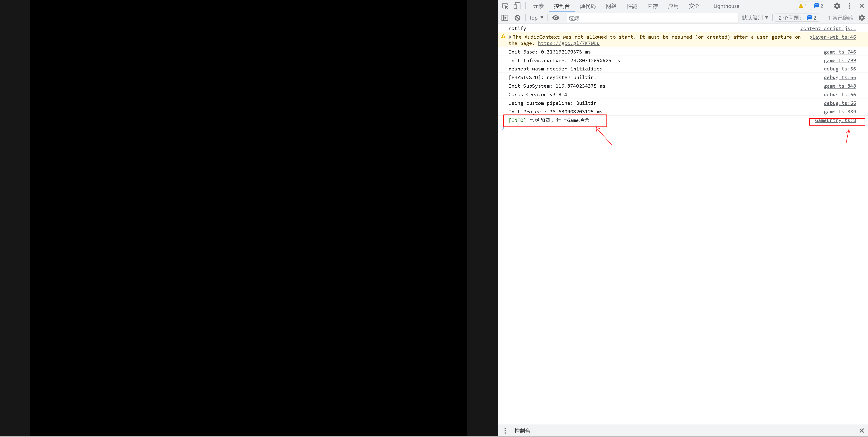Select the [PHYSICS2D]: register builtin message

(553, 77)
